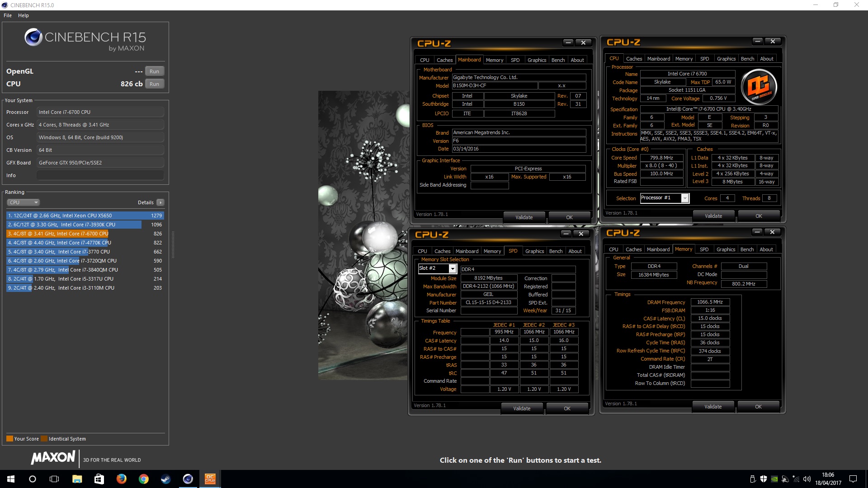Image resolution: width=868 pixels, height=488 pixels.
Task: Open the CPU ranking type dropdown
Action: [x=24, y=202]
